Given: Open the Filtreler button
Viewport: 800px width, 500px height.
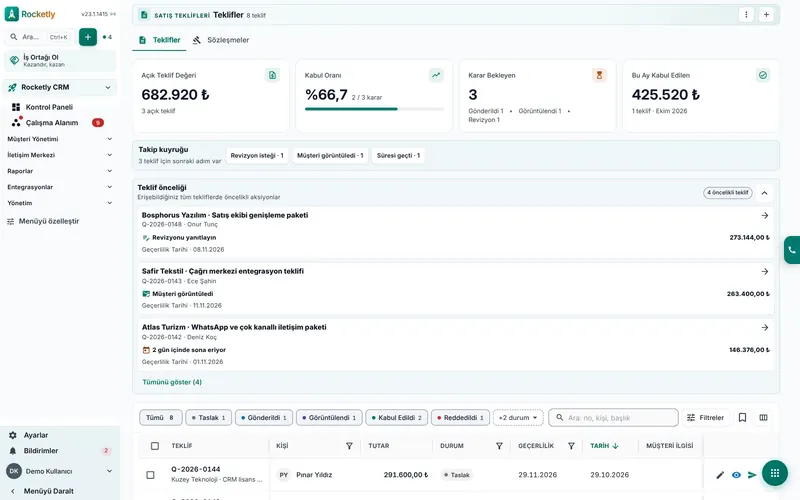Looking at the screenshot, I should coord(706,417).
